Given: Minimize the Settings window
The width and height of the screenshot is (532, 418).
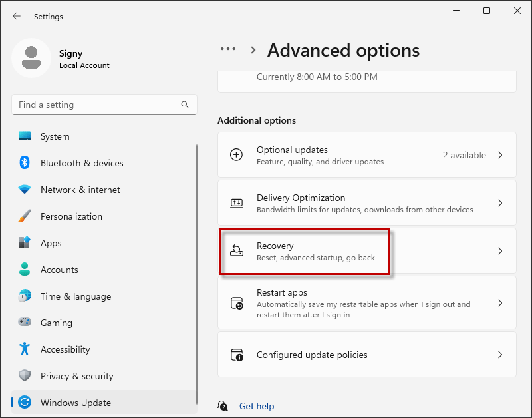Looking at the screenshot, I should point(456,11).
